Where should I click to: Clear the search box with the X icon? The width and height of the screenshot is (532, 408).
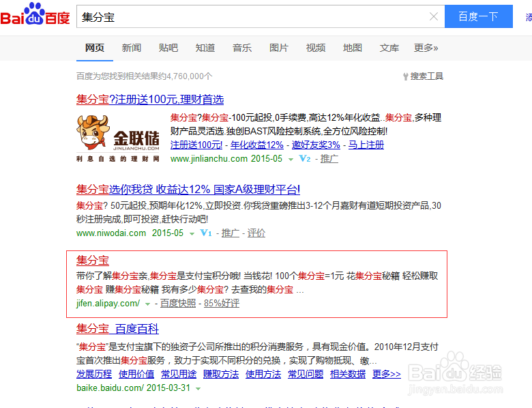click(434, 16)
